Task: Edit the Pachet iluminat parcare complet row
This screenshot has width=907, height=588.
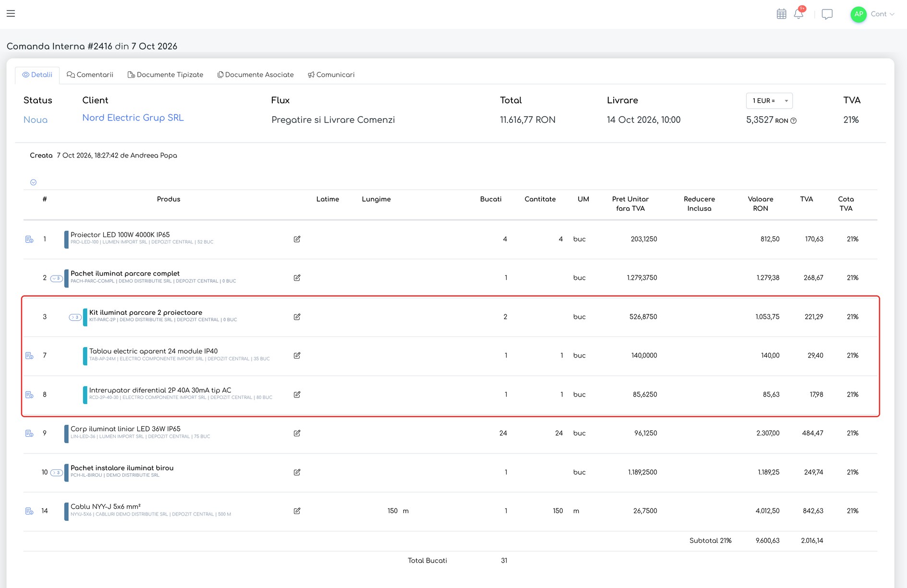Action: click(297, 278)
